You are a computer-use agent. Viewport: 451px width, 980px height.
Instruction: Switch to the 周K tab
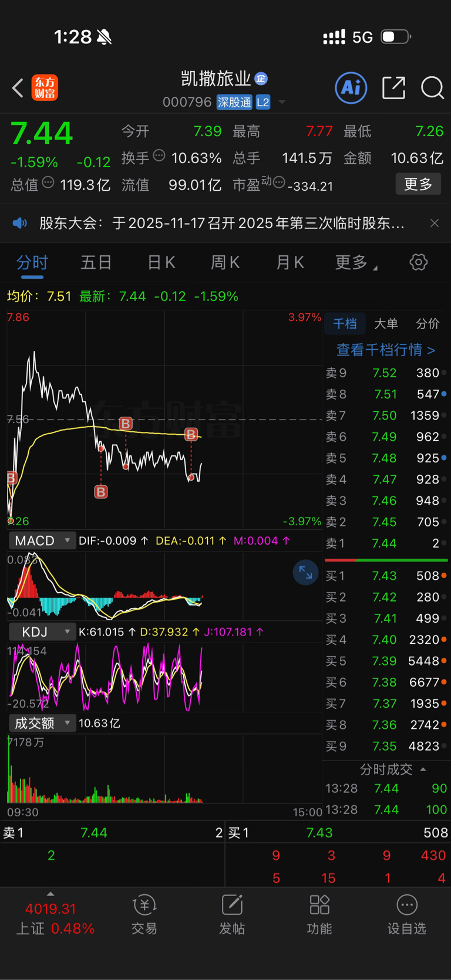click(x=225, y=262)
